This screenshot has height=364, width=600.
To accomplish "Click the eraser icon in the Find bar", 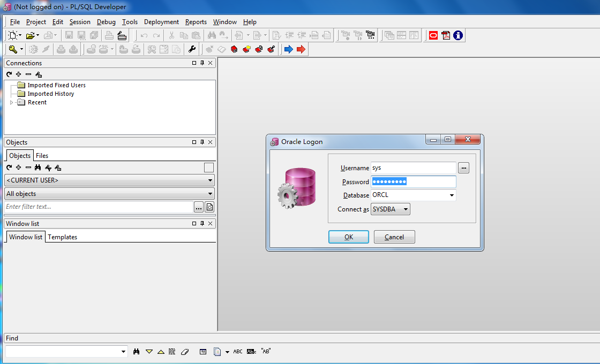I will pyautogui.click(x=185, y=351).
